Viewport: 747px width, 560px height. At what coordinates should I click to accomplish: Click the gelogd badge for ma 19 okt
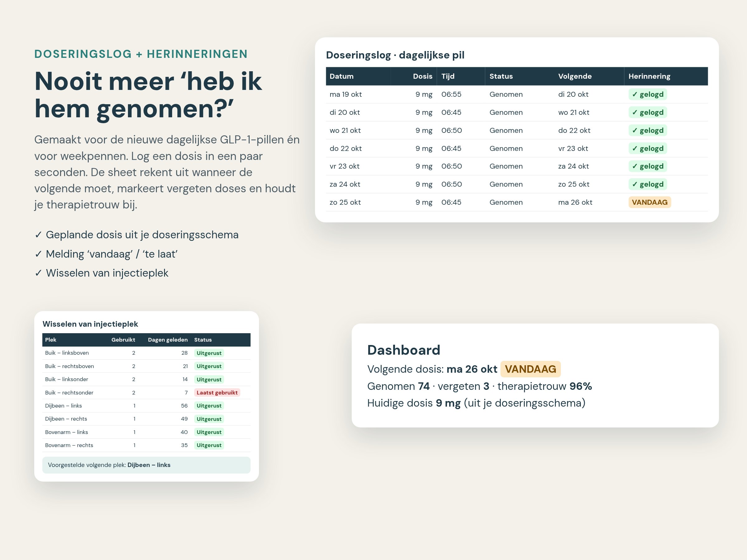pos(647,94)
